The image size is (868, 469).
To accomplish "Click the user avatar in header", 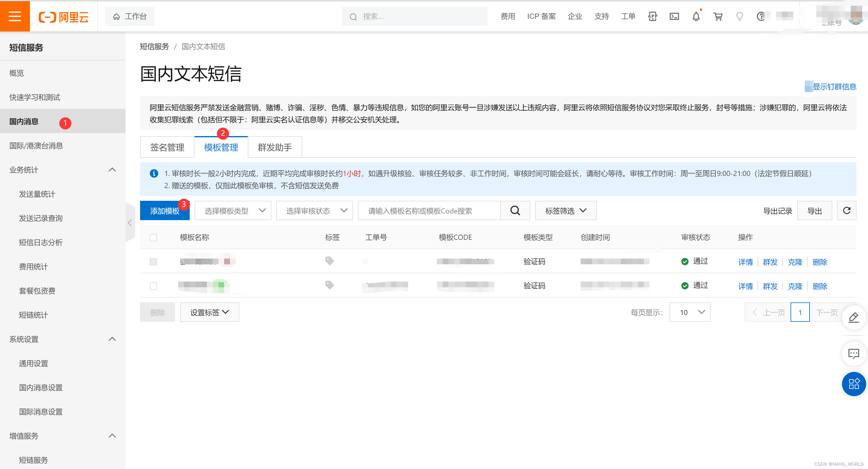I will click(x=855, y=16).
